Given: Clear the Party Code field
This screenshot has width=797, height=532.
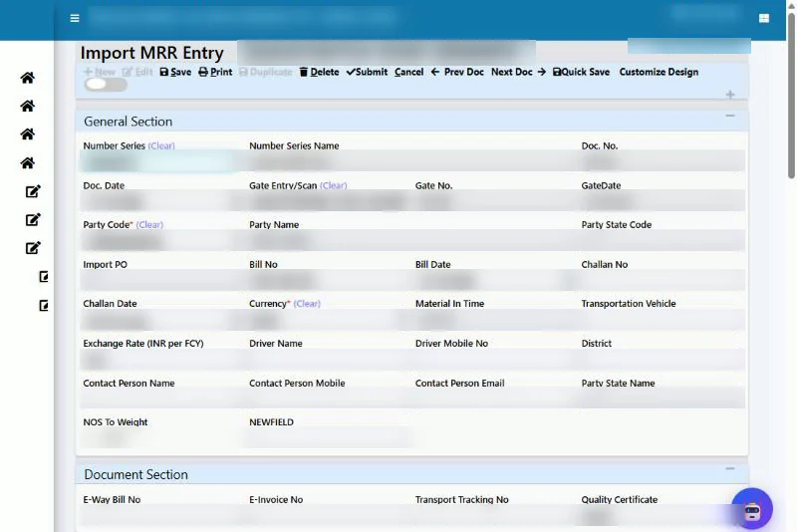Looking at the screenshot, I should tap(149, 224).
